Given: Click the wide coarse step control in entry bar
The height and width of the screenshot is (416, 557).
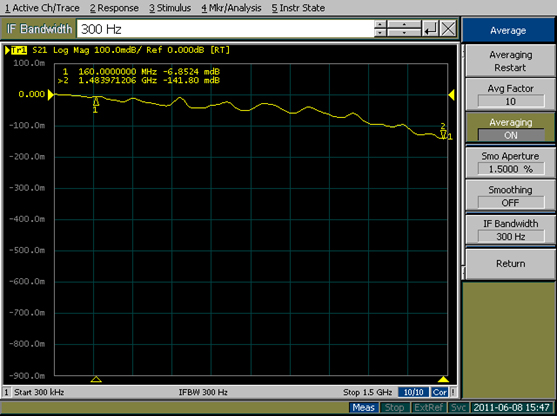Looking at the screenshot, I should (404, 29).
